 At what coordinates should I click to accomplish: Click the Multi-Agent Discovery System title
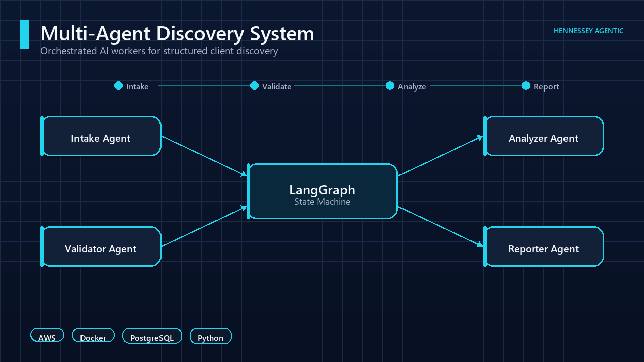pyautogui.click(x=177, y=34)
